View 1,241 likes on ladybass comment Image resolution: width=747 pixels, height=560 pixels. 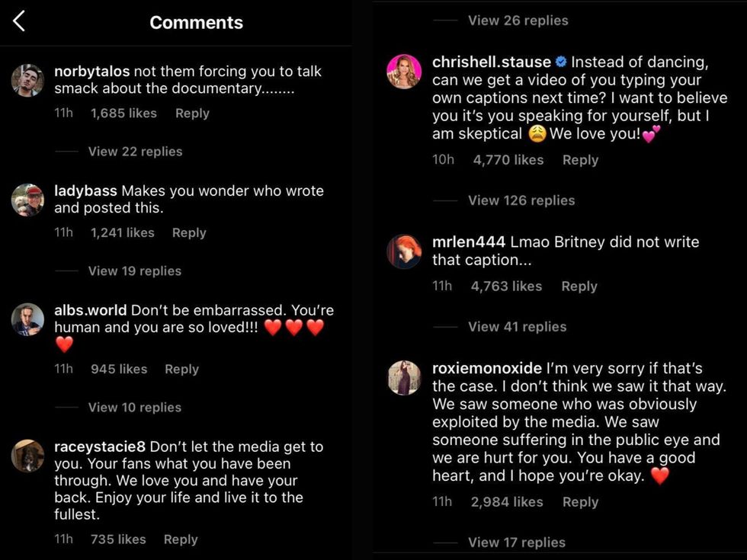tap(122, 233)
